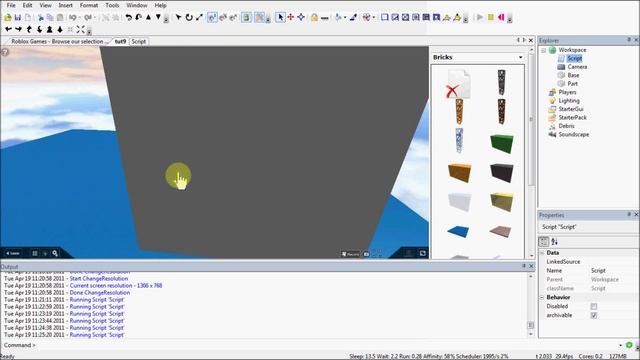The height and width of the screenshot is (360, 640).
Task: Toggle fullscreen from the viewport corner icon
Action: (422, 253)
